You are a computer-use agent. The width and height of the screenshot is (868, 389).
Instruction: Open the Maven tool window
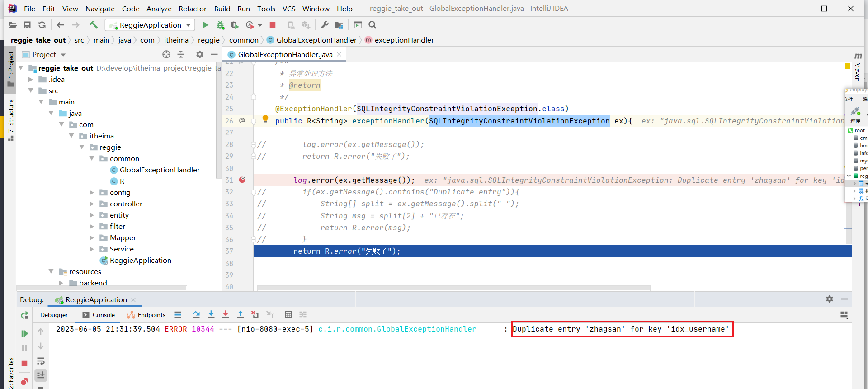coord(858,67)
